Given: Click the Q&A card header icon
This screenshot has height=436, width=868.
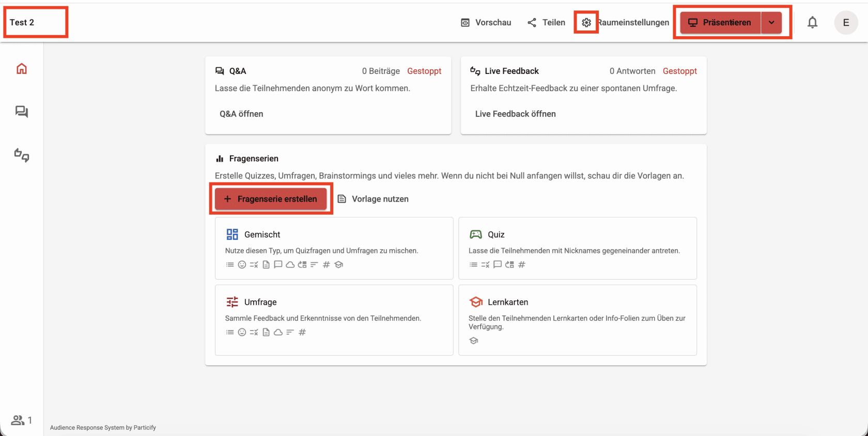Looking at the screenshot, I should 220,71.
